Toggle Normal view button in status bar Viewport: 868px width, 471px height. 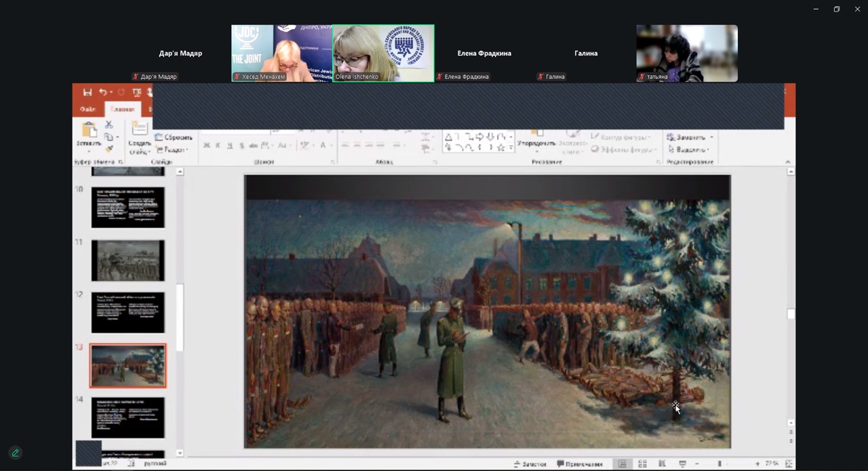pyautogui.click(x=622, y=464)
